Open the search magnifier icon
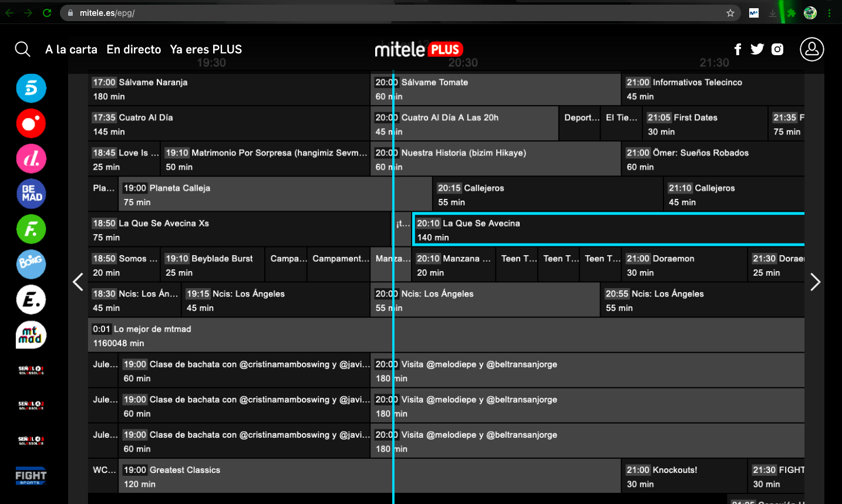 (x=22, y=49)
